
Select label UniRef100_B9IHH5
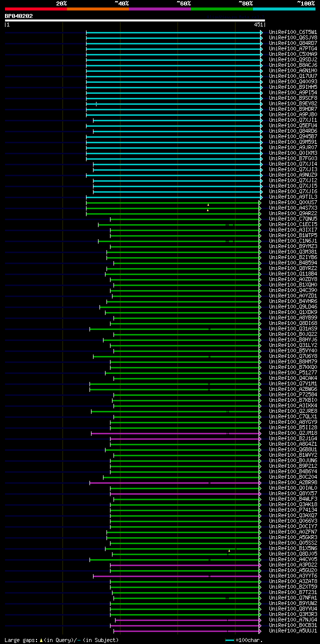[293, 87]
